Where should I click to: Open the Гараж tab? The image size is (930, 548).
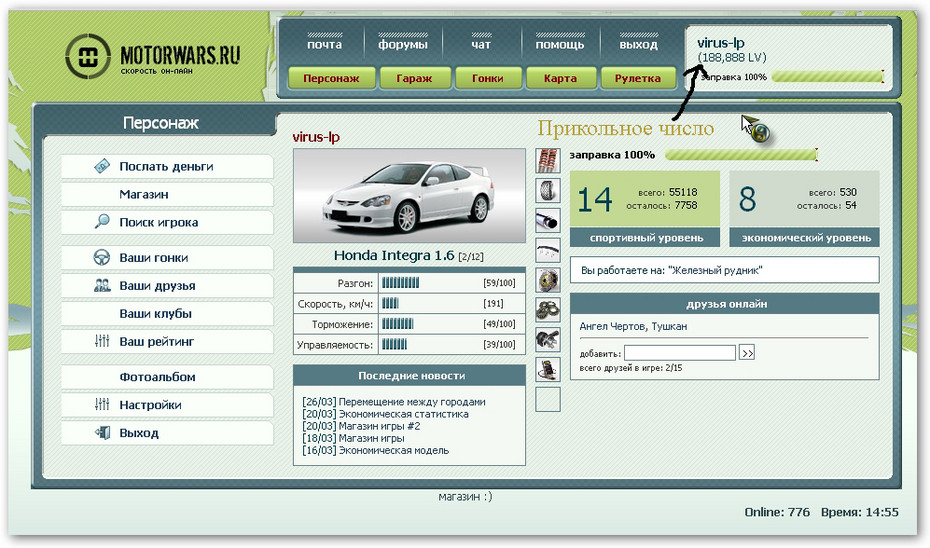coord(415,78)
